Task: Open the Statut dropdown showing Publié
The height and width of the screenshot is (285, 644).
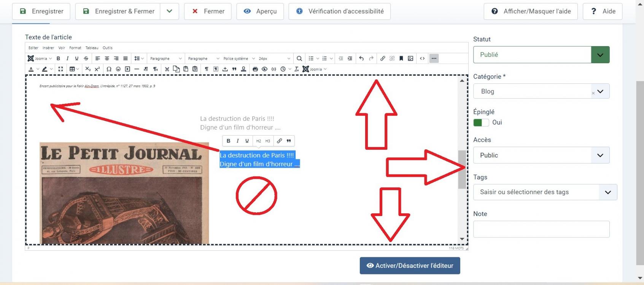Action: (x=541, y=54)
